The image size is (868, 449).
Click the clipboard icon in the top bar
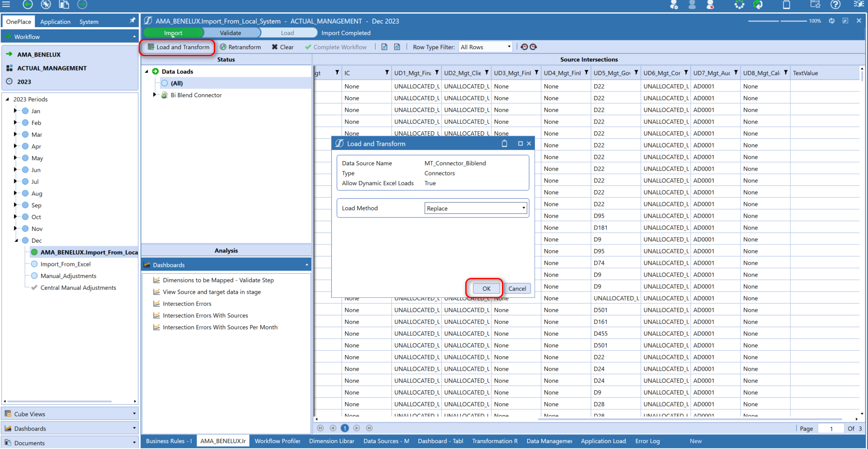pos(787,5)
